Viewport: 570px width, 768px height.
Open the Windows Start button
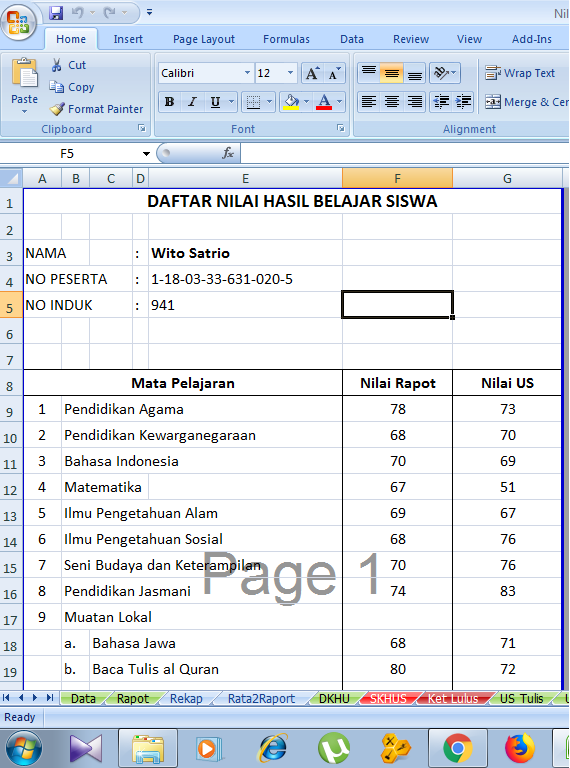24,748
